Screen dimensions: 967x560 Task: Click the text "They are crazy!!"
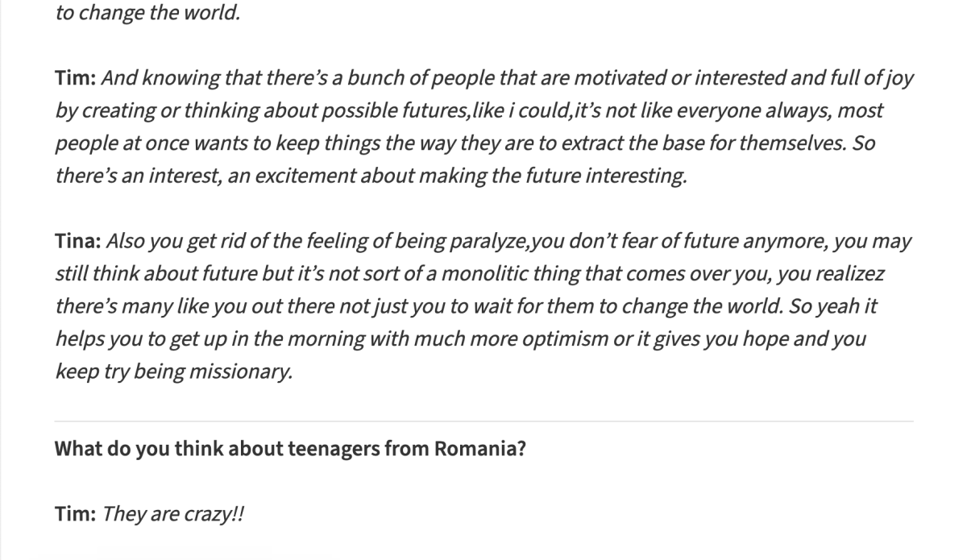[172, 514]
